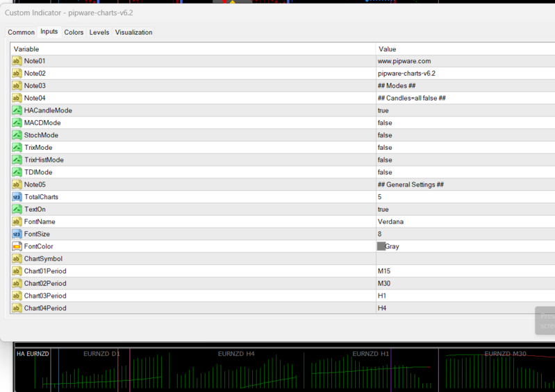Screen dimensions: 555x392
Task: Click the integer icon beside FontSize
Action: tap(17, 235)
